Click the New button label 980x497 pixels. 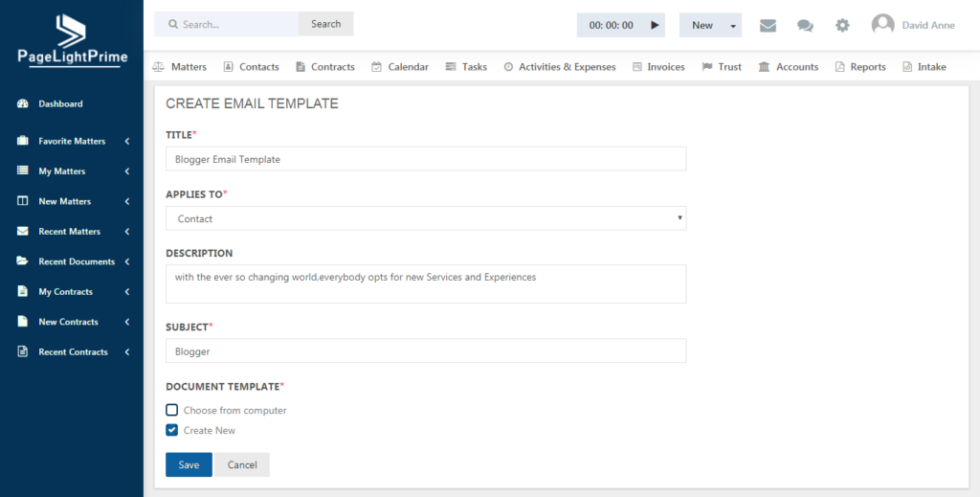pyautogui.click(x=702, y=26)
